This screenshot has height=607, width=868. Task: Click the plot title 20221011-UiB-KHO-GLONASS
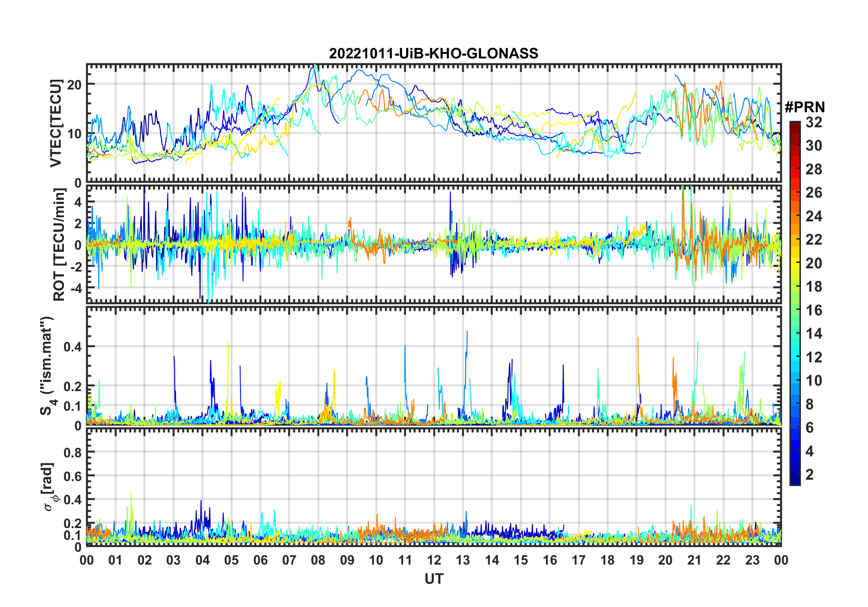pyautogui.click(x=434, y=54)
